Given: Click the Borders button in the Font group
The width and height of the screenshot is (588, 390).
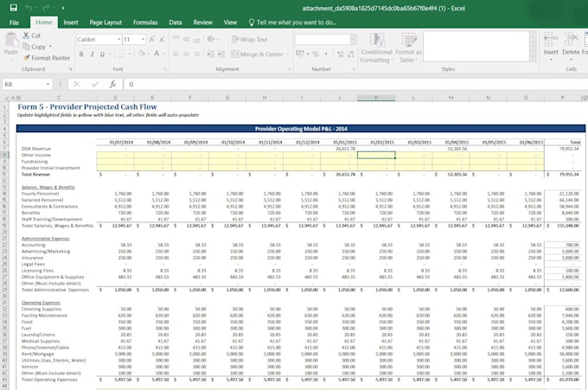Looking at the screenshot, I should (x=122, y=54).
